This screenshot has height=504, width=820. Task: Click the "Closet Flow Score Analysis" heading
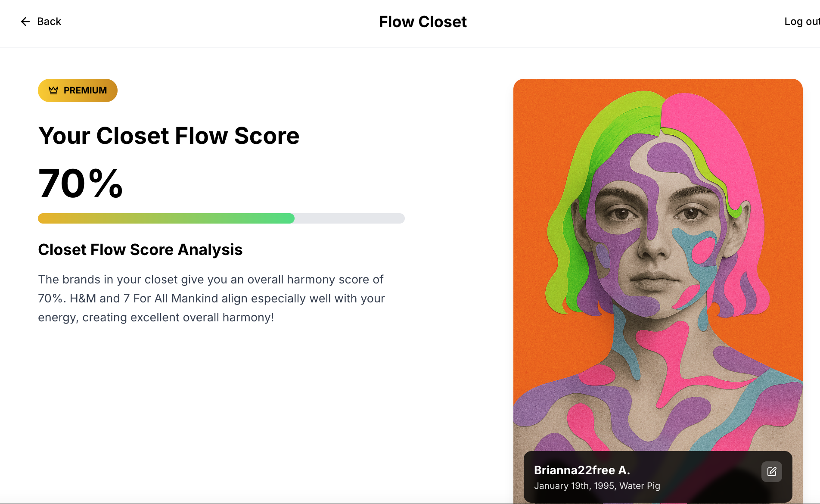(140, 250)
